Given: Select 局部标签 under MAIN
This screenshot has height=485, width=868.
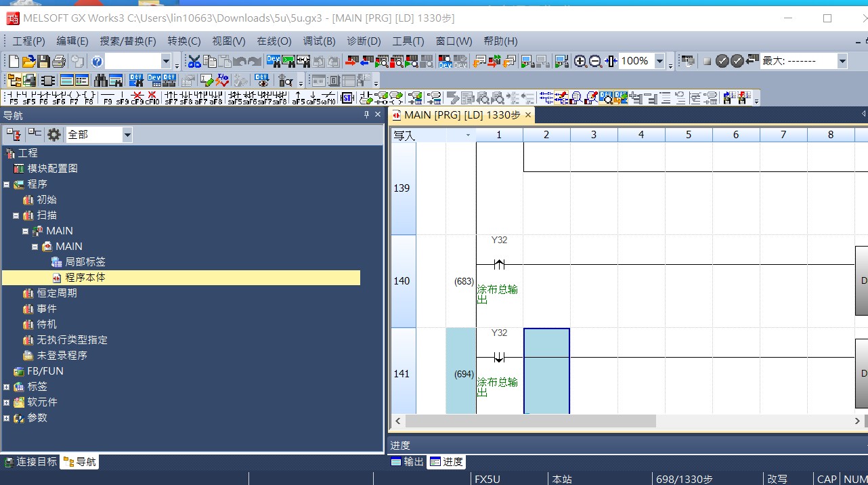Looking at the screenshot, I should coord(85,262).
